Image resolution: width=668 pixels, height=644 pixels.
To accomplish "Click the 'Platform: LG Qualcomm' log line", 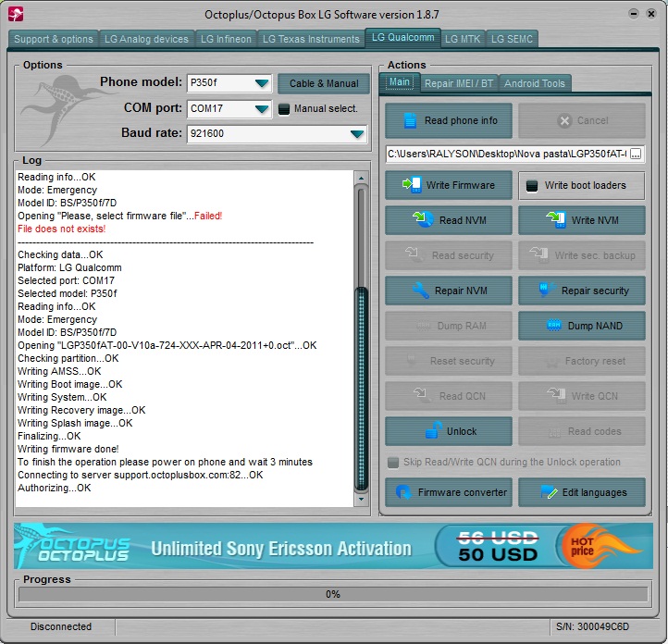I will (x=69, y=267).
